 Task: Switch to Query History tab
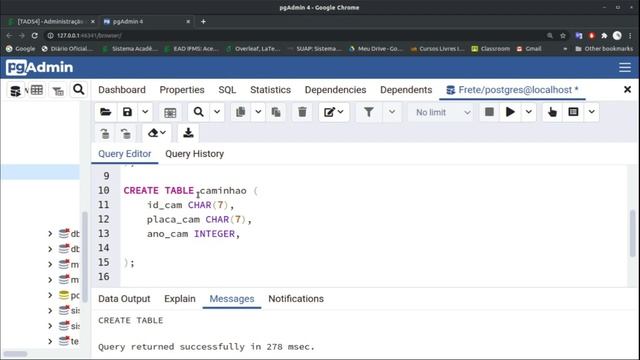click(x=194, y=154)
